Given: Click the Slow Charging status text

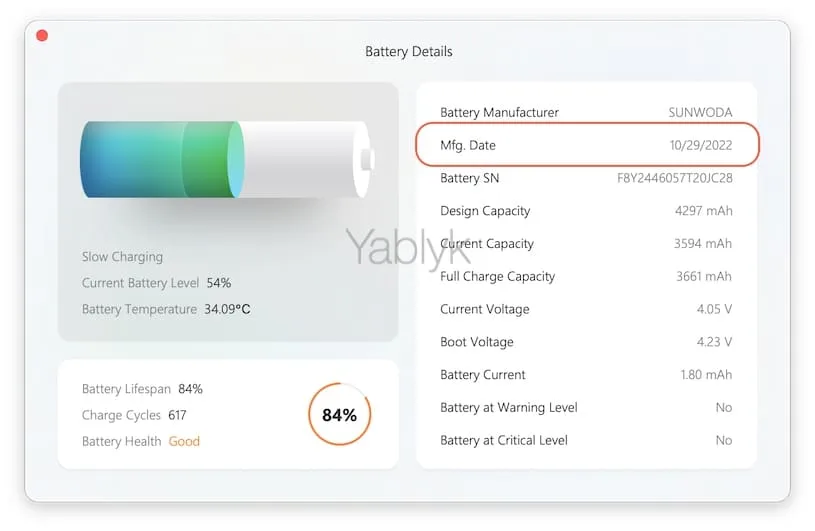Looking at the screenshot, I should [122, 257].
